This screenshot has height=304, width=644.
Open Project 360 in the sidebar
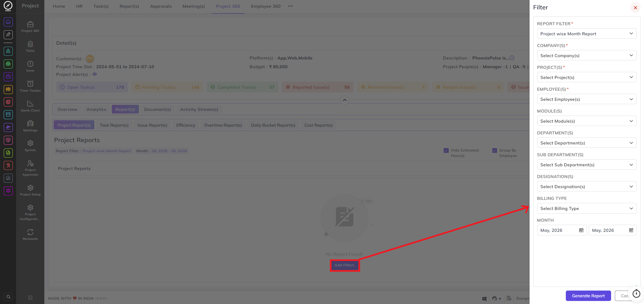click(30, 27)
